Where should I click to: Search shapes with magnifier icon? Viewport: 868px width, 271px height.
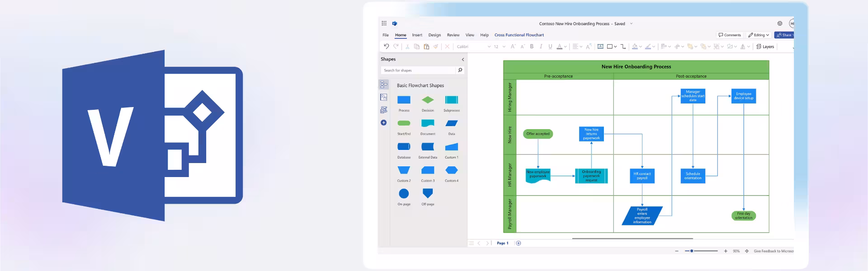[460, 70]
